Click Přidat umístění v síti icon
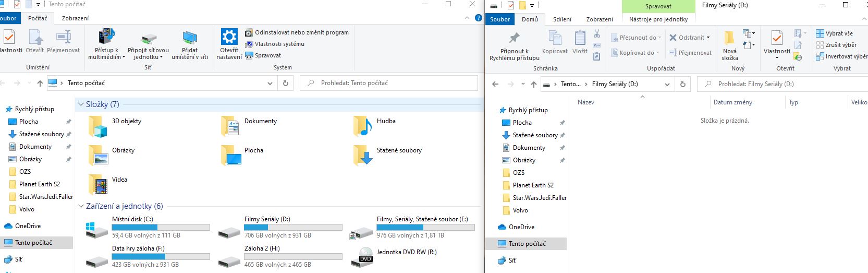Screen dimensions: 868x273 tap(190, 38)
